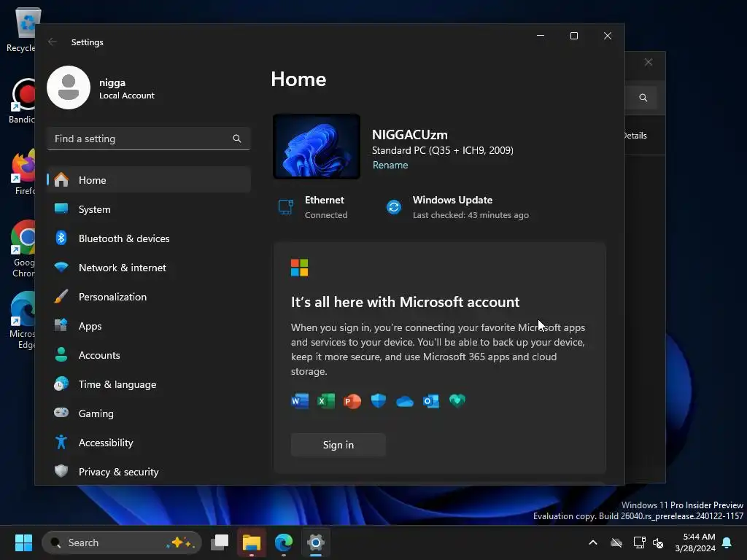Click the Settings gear in taskbar

(x=315, y=542)
